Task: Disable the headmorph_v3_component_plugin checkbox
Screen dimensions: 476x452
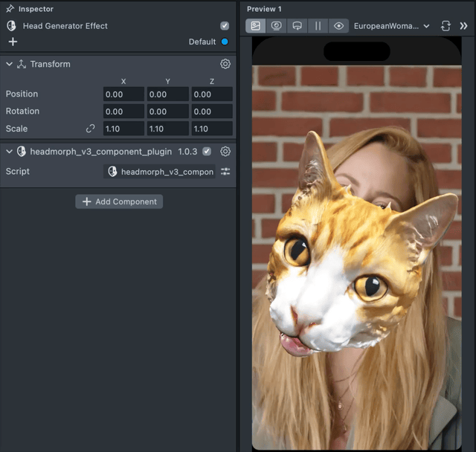Action: [x=207, y=152]
